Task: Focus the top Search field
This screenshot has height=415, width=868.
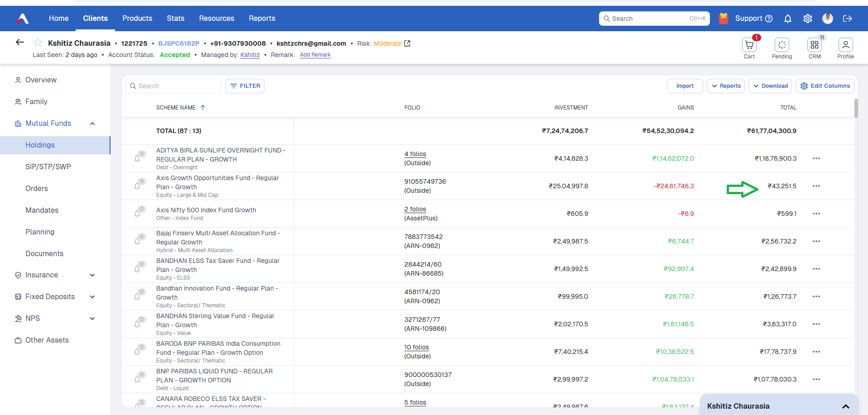Action: (654, 19)
